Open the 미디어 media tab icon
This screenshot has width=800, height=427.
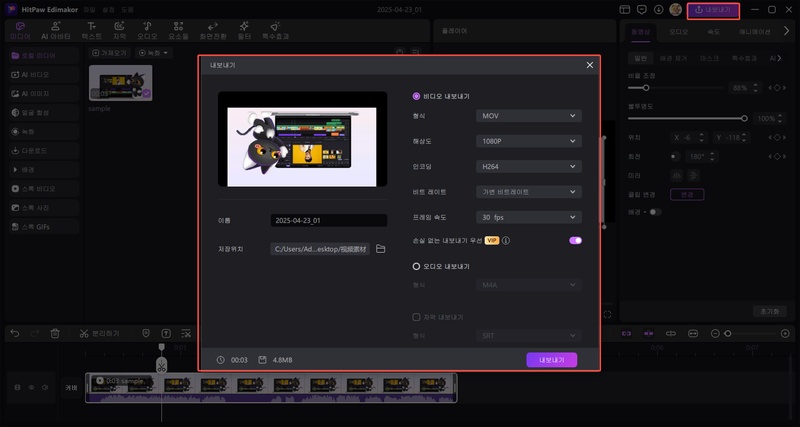[20, 26]
